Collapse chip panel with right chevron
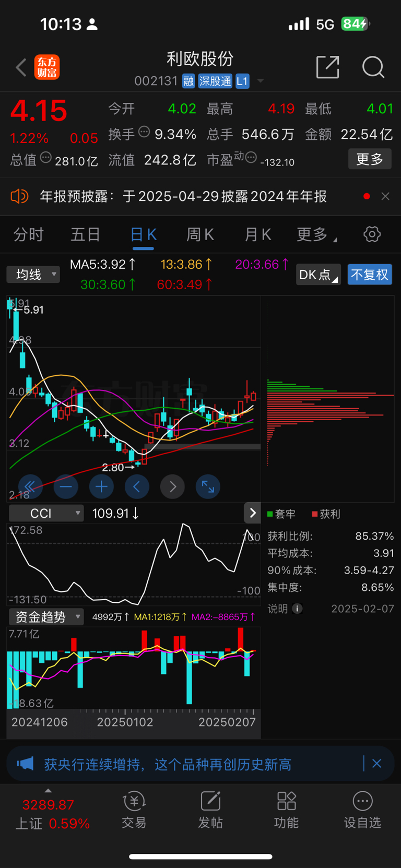This screenshot has width=401, height=868. pos(252,513)
